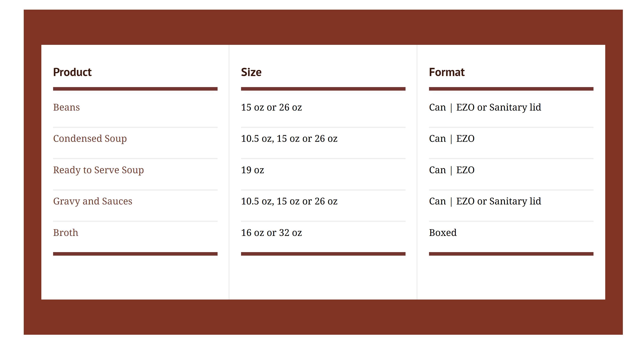Visit the Broth product link
This screenshot has height=346, width=644.
tap(66, 233)
